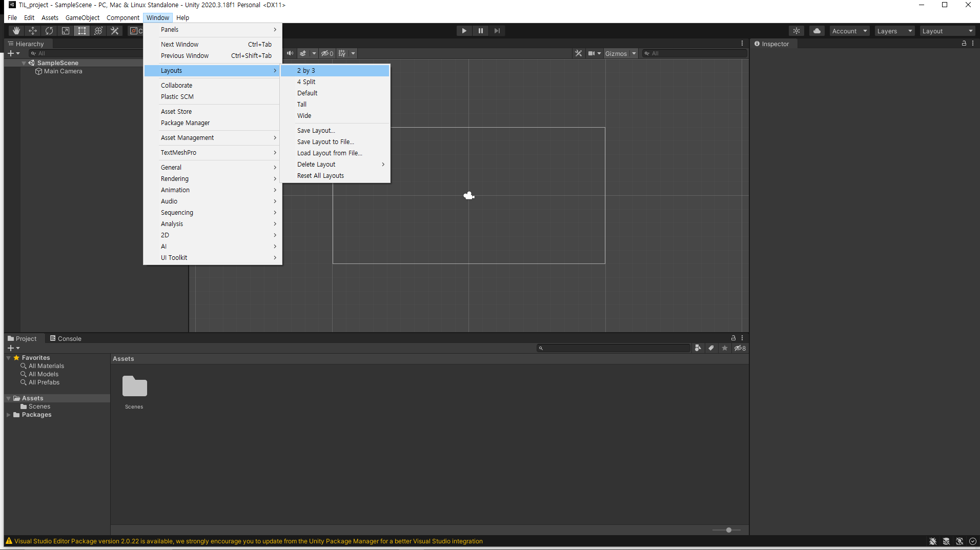The width and height of the screenshot is (980, 550).
Task: Select the Rotate tool
Action: 49,31
